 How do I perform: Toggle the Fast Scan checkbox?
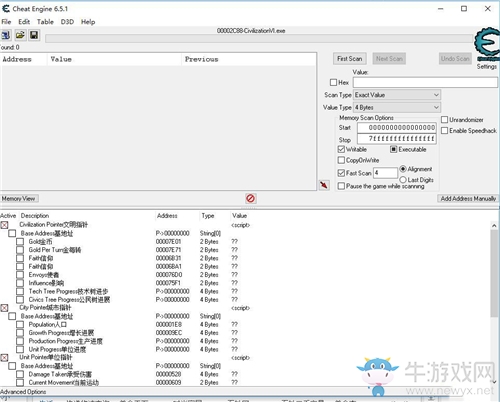click(x=341, y=173)
